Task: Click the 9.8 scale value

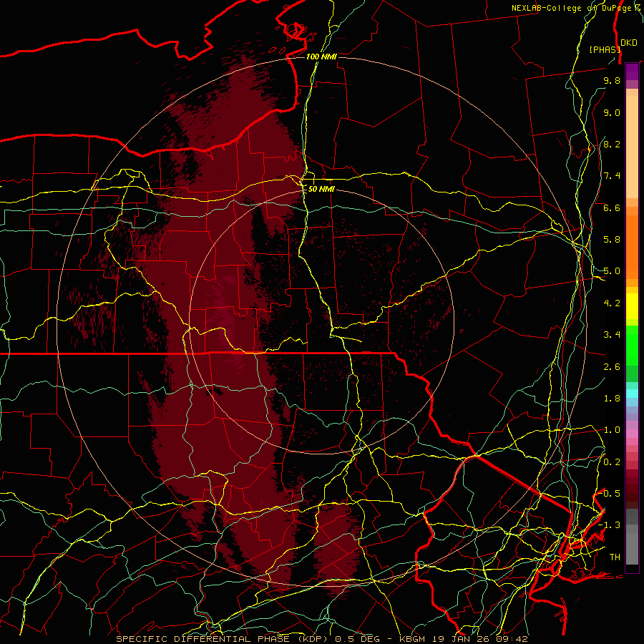Action: pos(612,80)
